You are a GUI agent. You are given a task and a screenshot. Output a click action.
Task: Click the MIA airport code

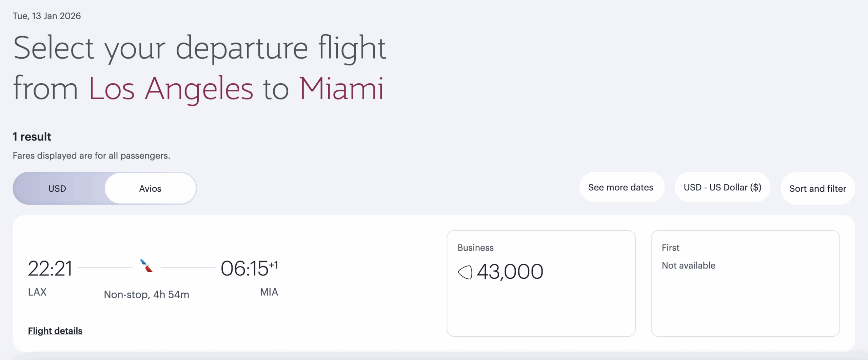click(x=269, y=292)
